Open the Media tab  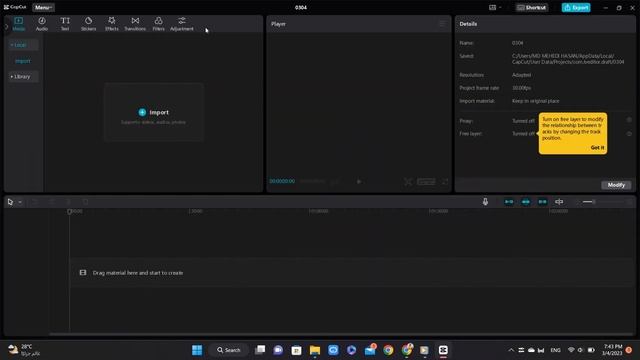pyautogui.click(x=19, y=24)
